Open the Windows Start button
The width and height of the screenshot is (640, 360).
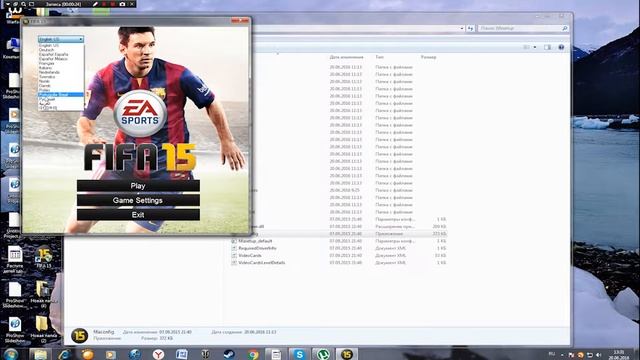pos(11,354)
